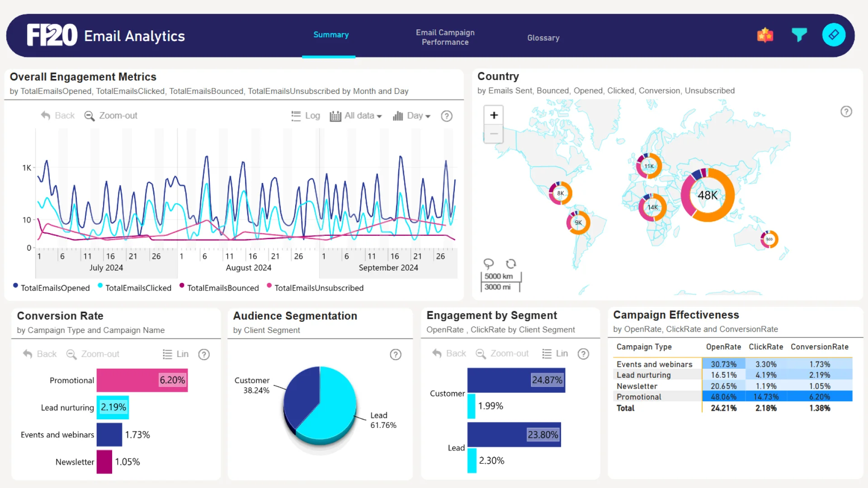Toggle TotalEmailsClicked legend item
This screenshot has width=868, height=488.
tap(135, 288)
